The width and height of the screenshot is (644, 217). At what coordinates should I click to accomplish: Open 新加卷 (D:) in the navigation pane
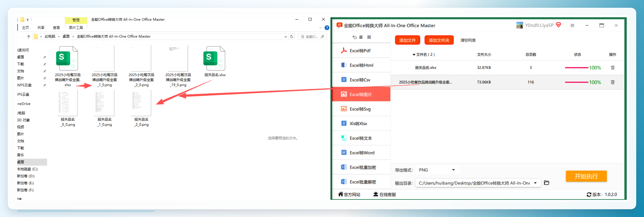click(26, 176)
